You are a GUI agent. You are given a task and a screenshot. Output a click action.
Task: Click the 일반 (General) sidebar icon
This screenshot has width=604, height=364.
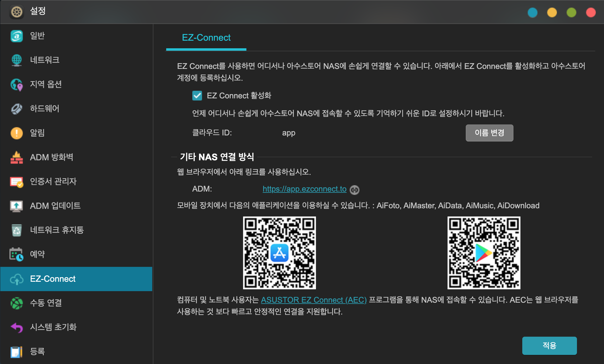pos(17,36)
